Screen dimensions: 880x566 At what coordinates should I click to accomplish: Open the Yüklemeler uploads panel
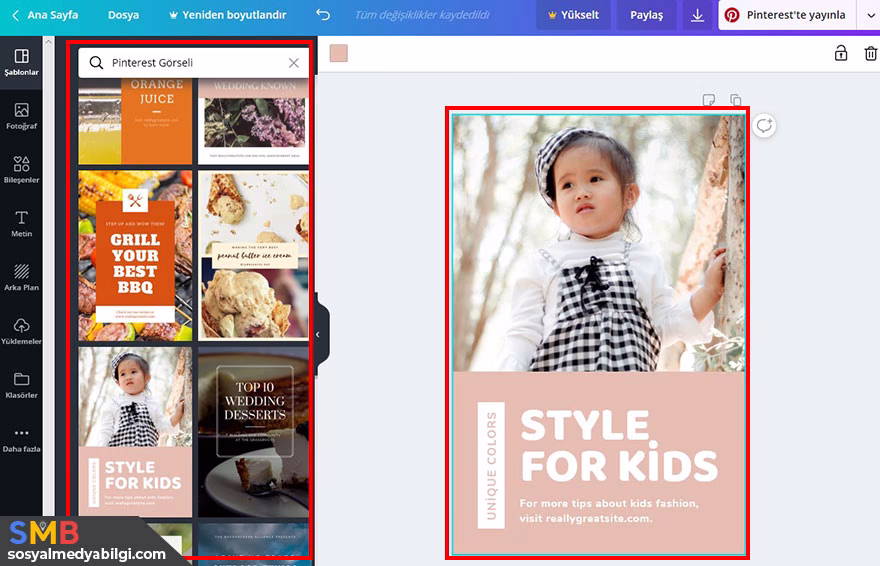click(x=21, y=332)
